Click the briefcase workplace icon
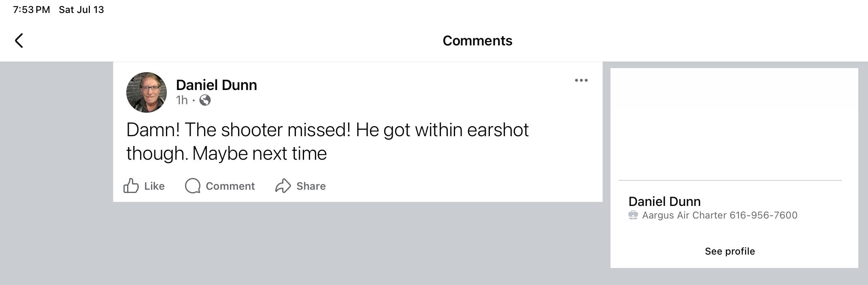This screenshot has width=868, height=285. click(x=633, y=215)
